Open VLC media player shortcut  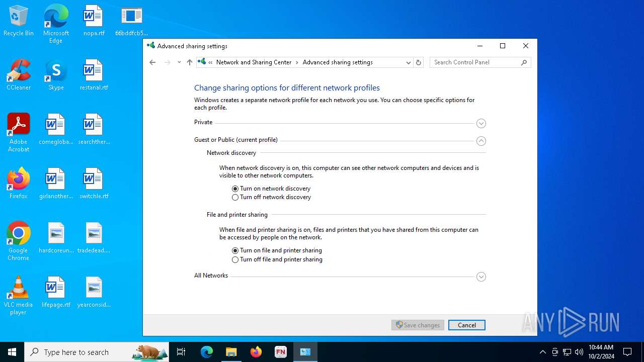coord(19,296)
